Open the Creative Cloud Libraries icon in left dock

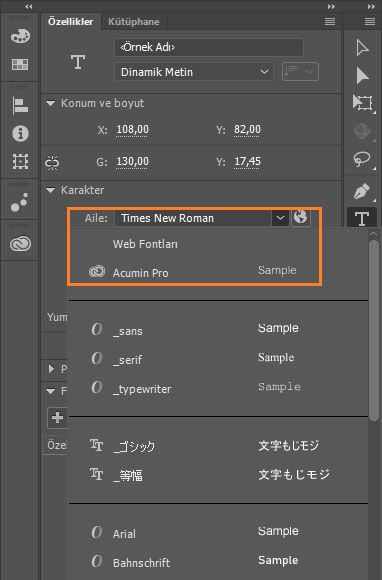pyautogui.click(x=20, y=244)
